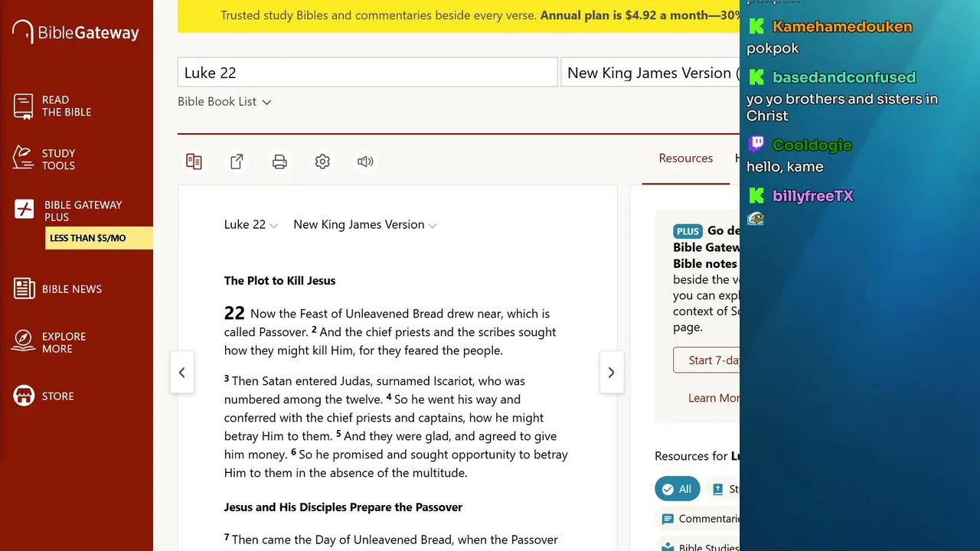Viewport: 980px width, 551px height.
Task: Click the print passage icon
Action: coord(279,161)
